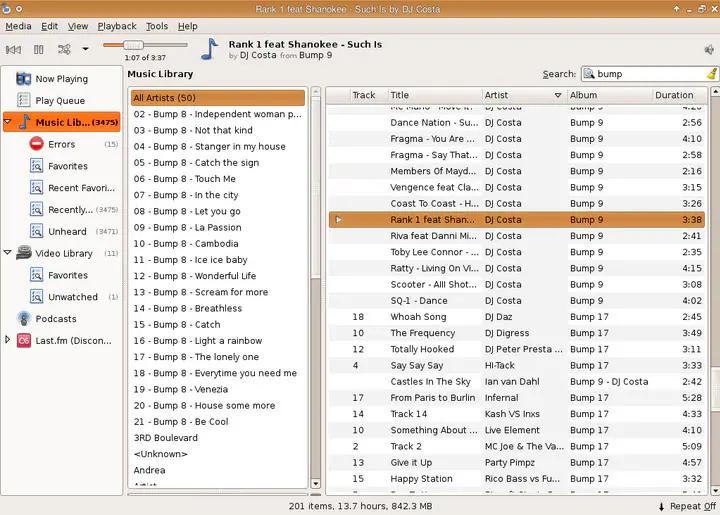Open the Playback menu

pos(117,26)
